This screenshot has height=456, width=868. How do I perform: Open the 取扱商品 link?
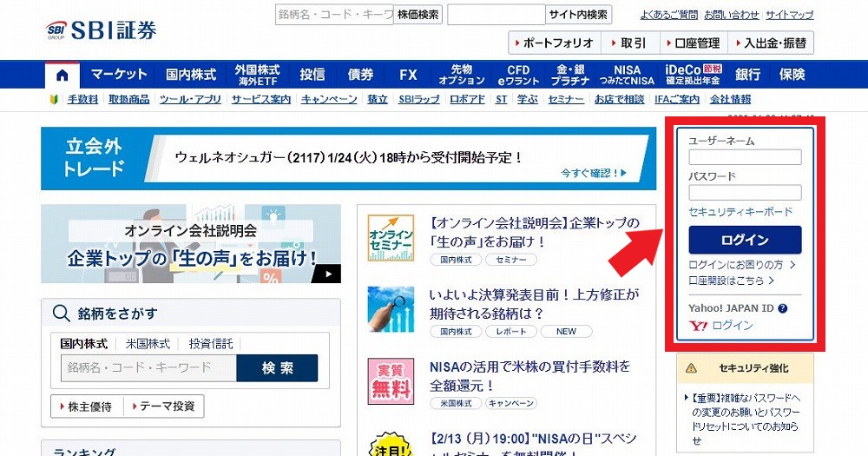[129, 99]
